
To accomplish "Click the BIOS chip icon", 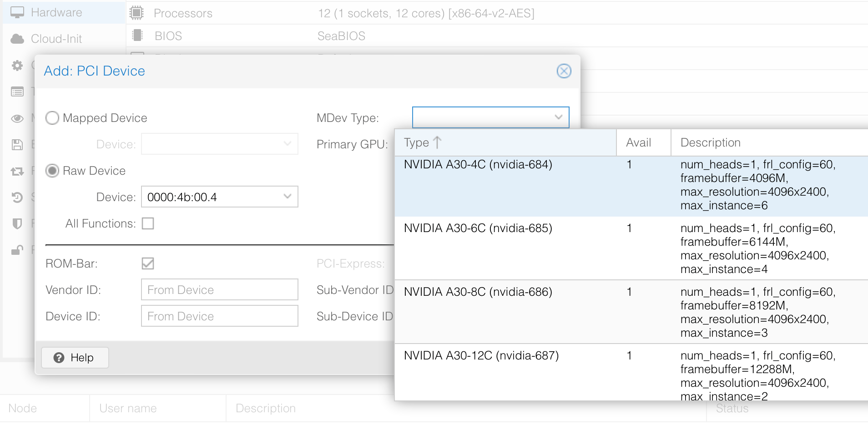I will click(x=137, y=35).
